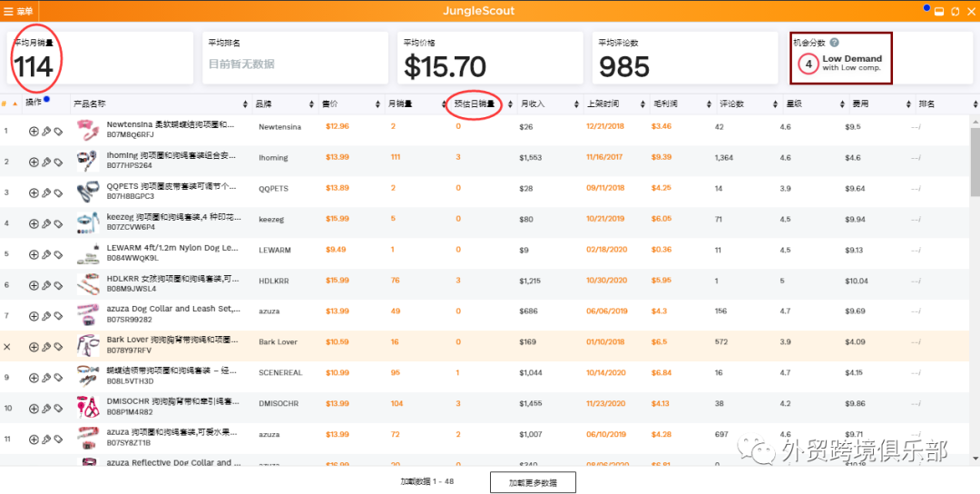Open Bark Lover product title link

coord(172,340)
